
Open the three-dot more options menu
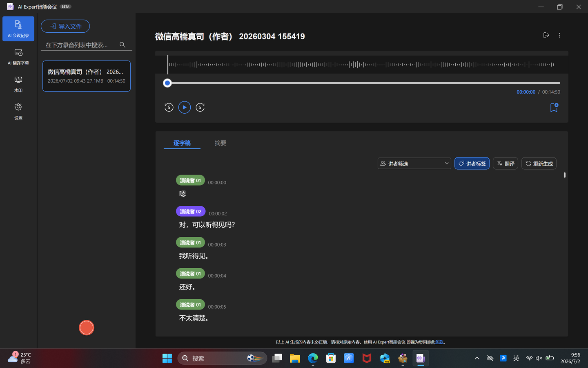point(559,35)
